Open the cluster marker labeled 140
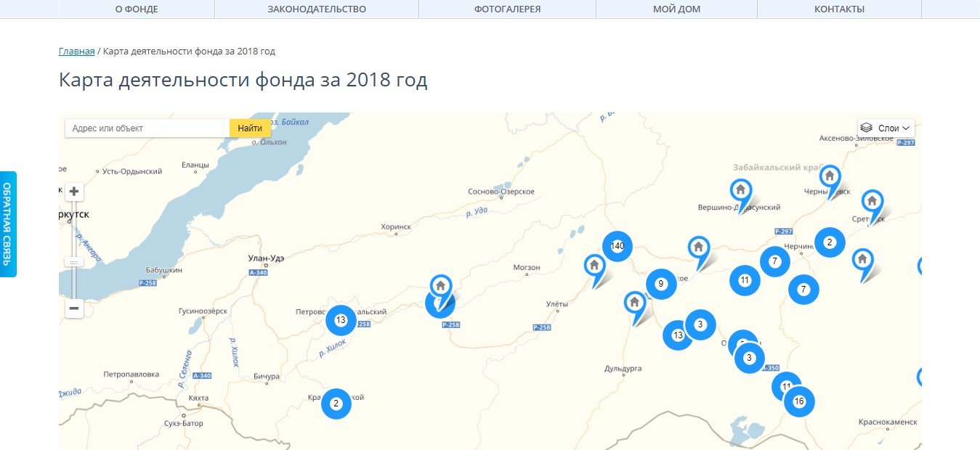This screenshot has width=980, height=450. click(x=617, y=246)
